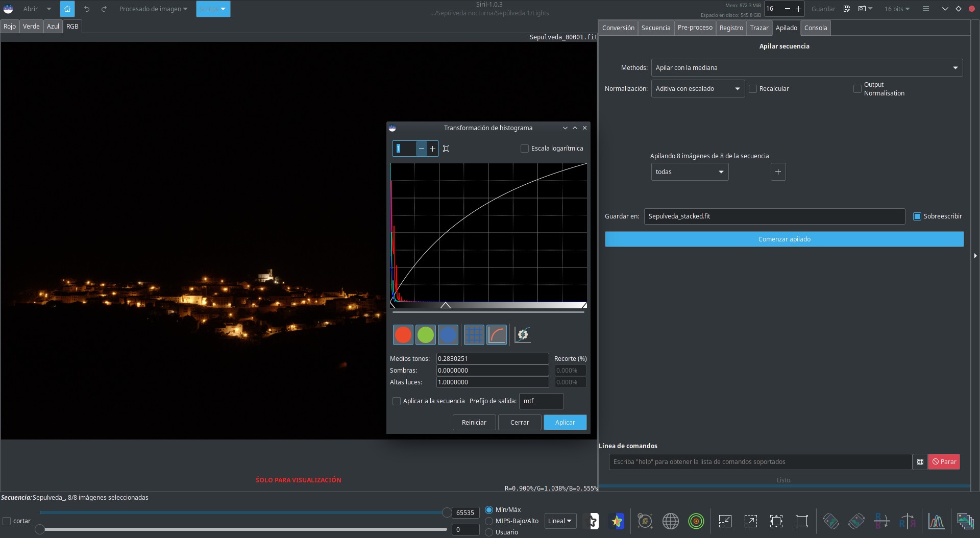Screen dimensions: 980x538
Task: Click the home icon in top toolbar
Action: [67, 9]
